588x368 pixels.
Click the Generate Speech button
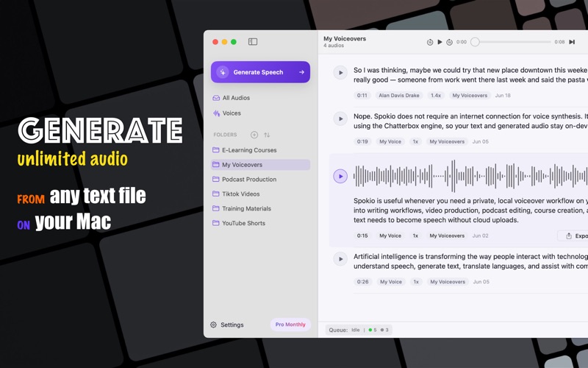(x=260, y=72)
